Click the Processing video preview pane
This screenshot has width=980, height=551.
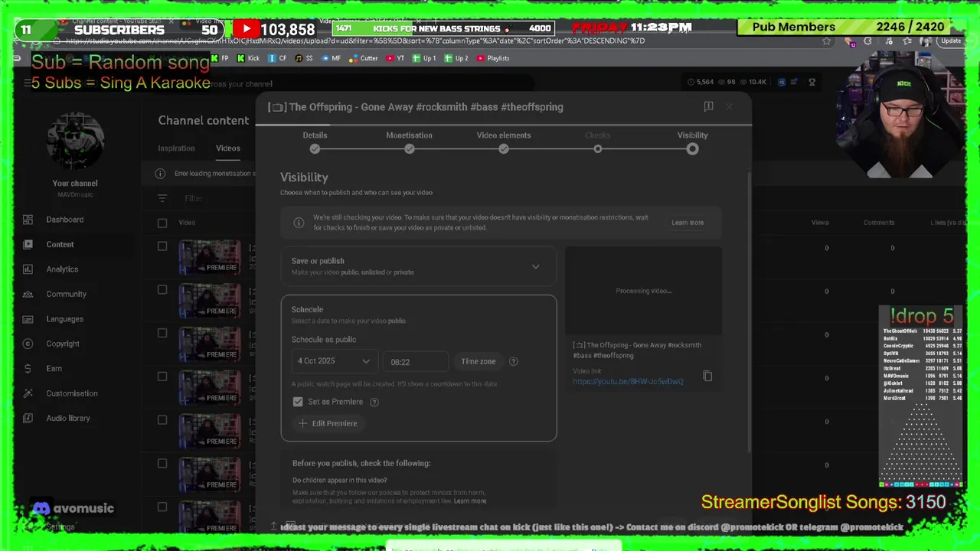point(643,291)
